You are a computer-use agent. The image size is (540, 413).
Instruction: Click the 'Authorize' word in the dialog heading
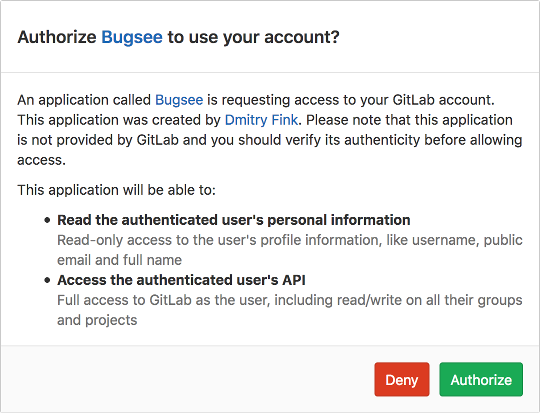point(57,37)
